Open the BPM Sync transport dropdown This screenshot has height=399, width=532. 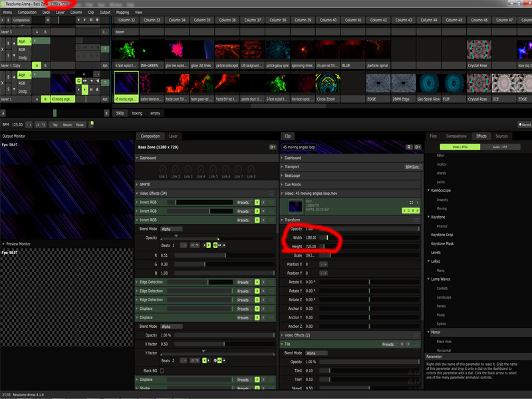pyautogui.click(x=412, y=167)
